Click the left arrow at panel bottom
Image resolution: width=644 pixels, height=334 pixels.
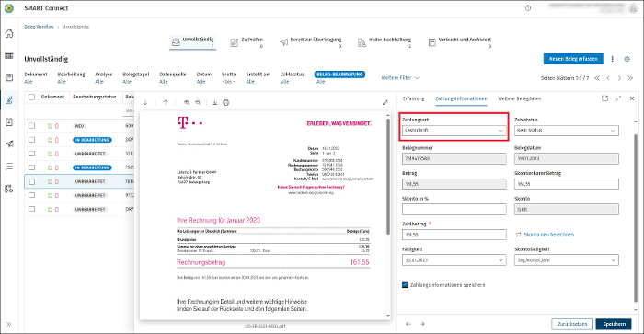click(x=408, y=324)
